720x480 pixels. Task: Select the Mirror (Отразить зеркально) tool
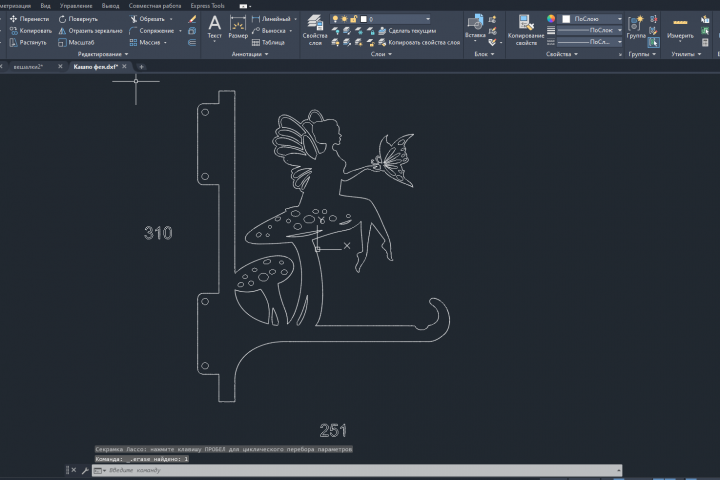pos(90,31)
